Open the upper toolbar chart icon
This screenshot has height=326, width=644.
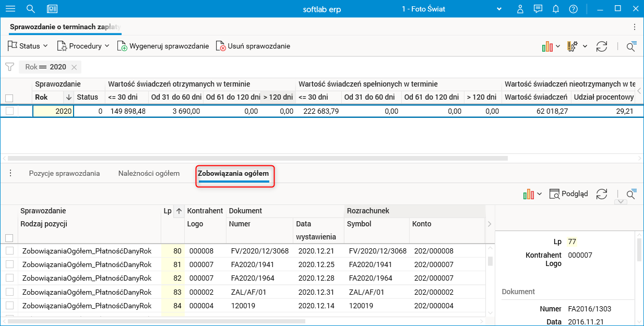coord(547,46)
